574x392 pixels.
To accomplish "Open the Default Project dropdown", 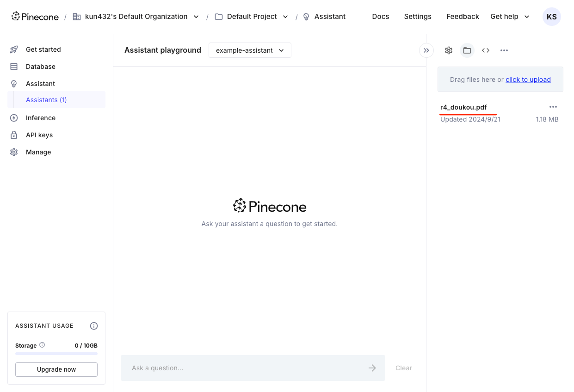I will coord(252,17).
